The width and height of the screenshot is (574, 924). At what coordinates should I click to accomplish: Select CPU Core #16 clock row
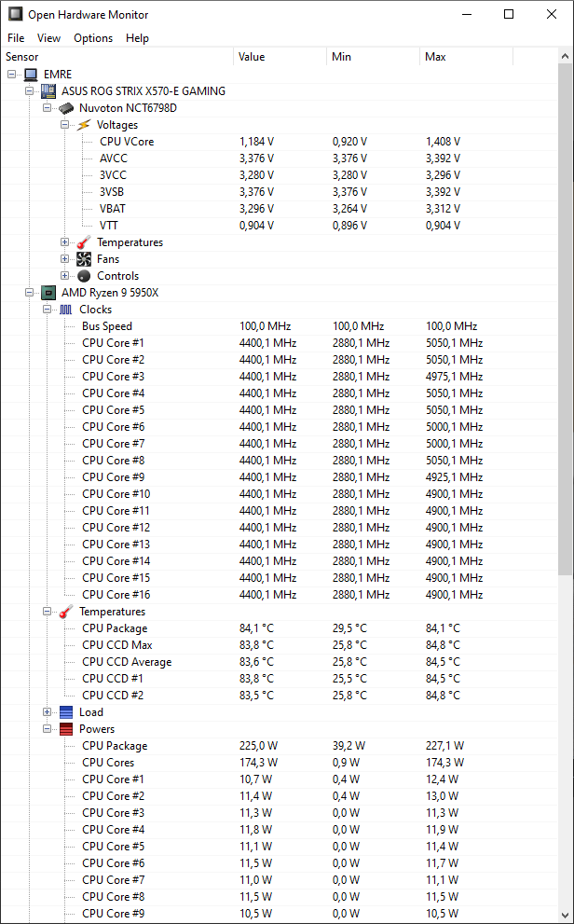tap(279, 595)
